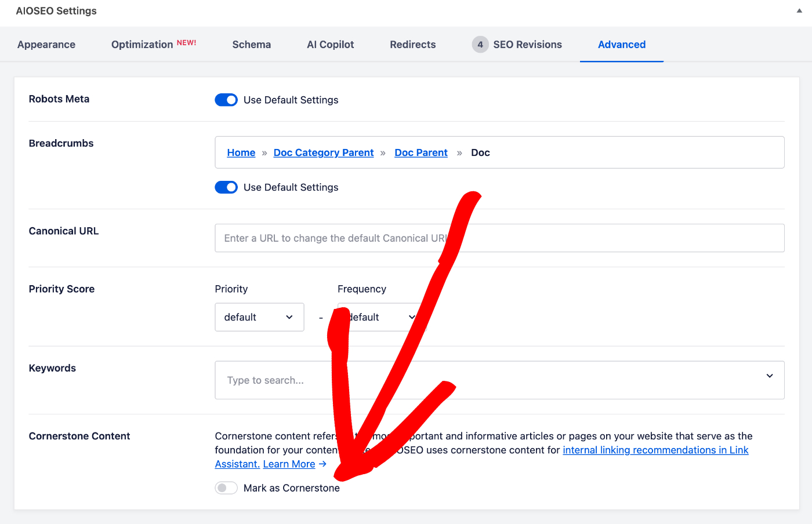Screen dimensions: 812x524
Task: Expand the Keywords dropdown chevron
Action: click(x=770, y=376)
